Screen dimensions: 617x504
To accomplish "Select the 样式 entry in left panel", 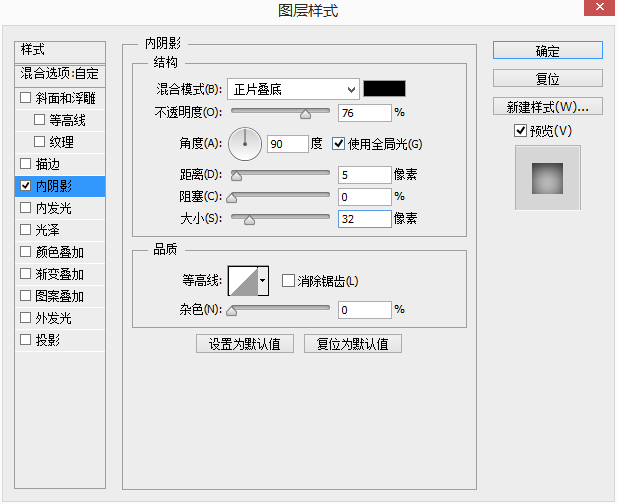I will 60,52.
